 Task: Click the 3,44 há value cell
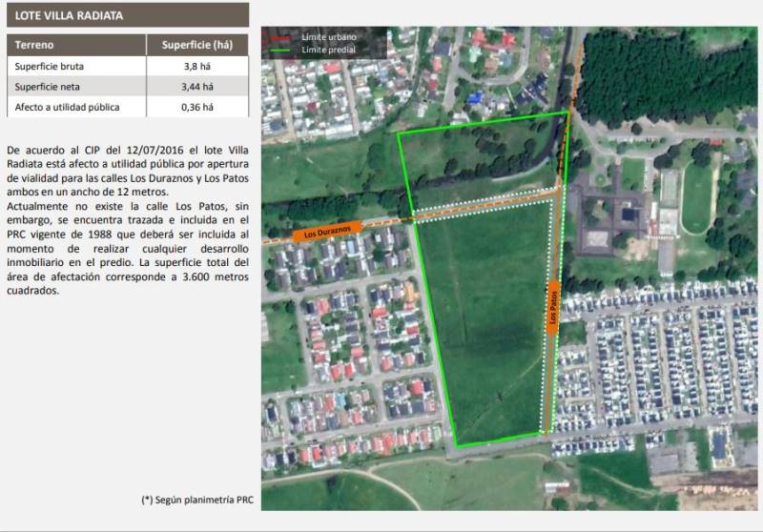(197, 87)
